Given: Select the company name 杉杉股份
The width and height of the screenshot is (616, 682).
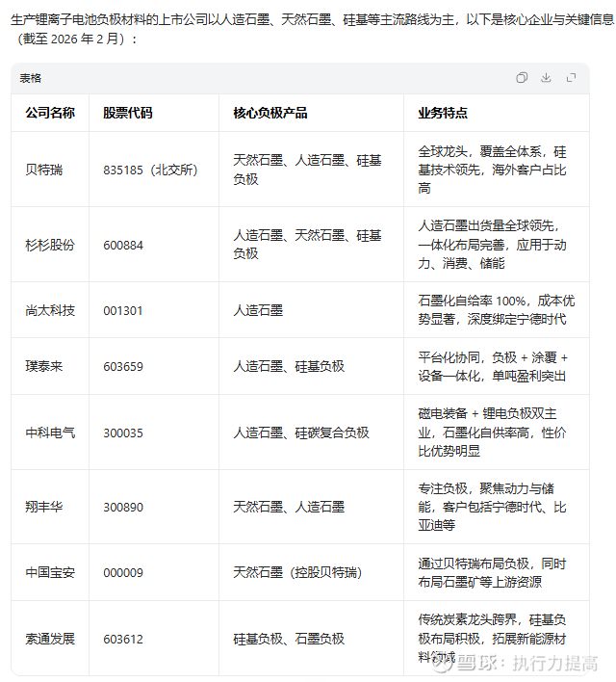Looking at the screenshot, I should tap(50, 245).
